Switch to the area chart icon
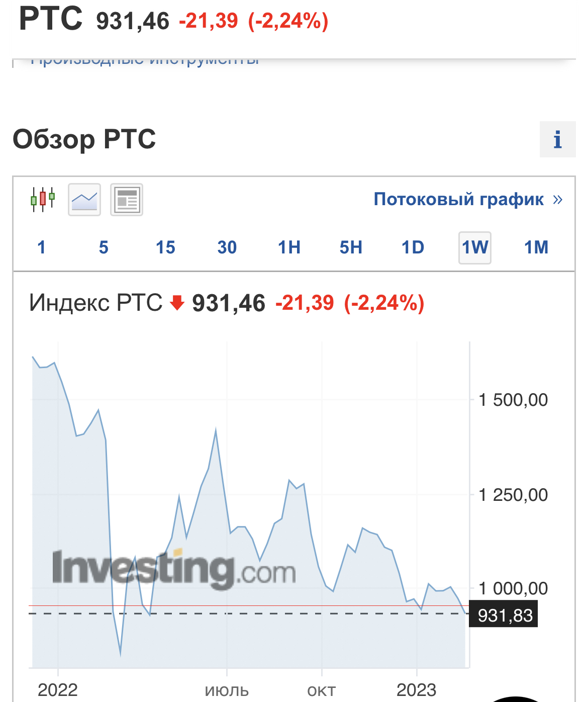Image resolution: width=588 pixels, height=702 pixels. [84, 200]
